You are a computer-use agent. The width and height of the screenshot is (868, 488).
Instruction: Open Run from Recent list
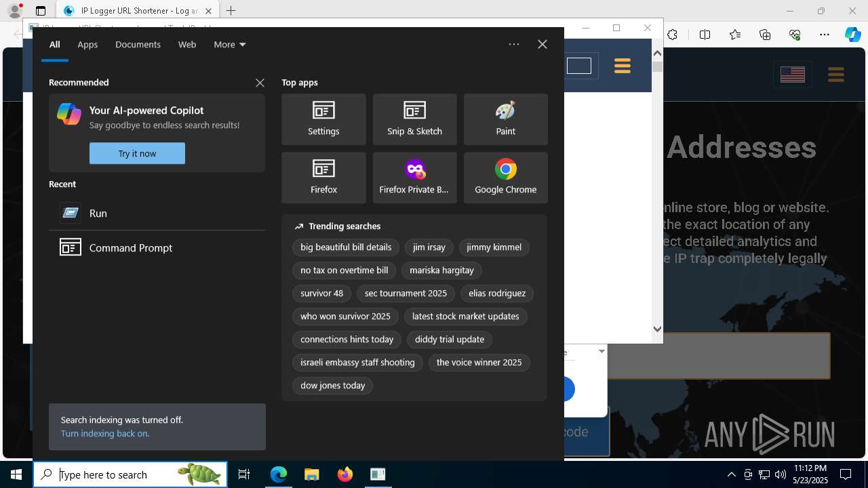157,213
